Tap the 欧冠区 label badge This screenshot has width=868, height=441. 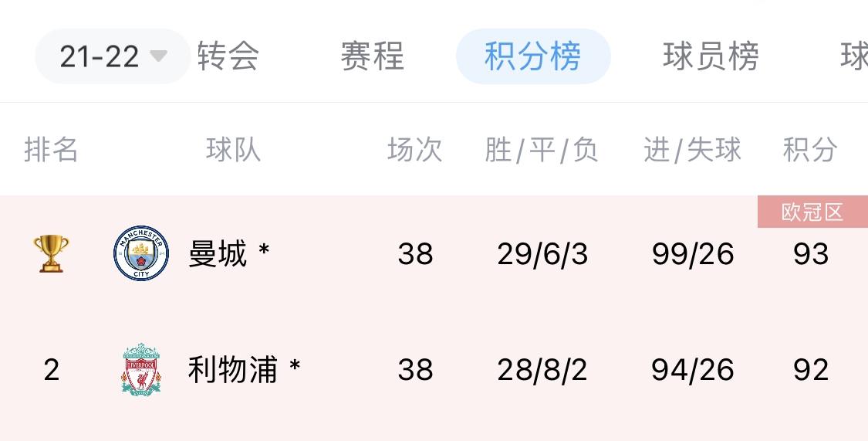pyautogui.click(x=812, y=212)
